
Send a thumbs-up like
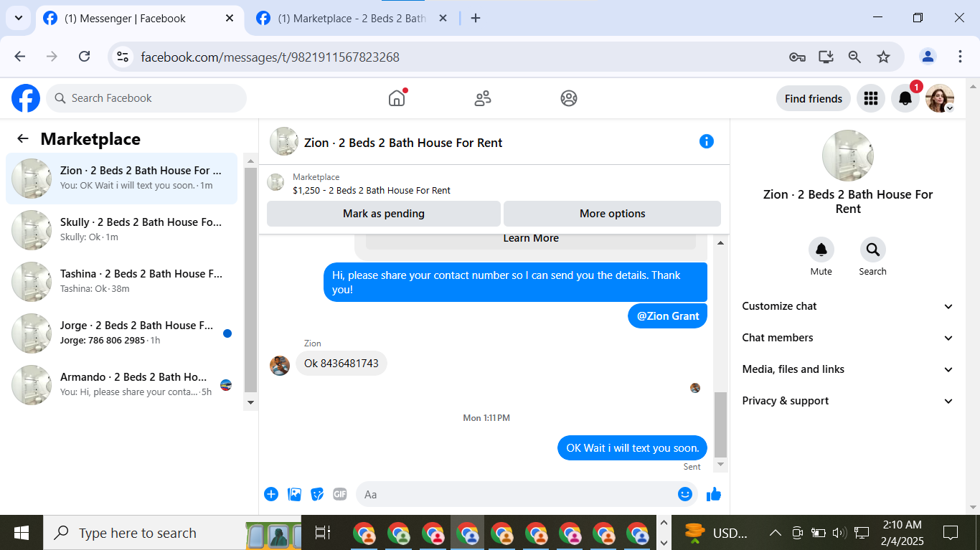714,494
